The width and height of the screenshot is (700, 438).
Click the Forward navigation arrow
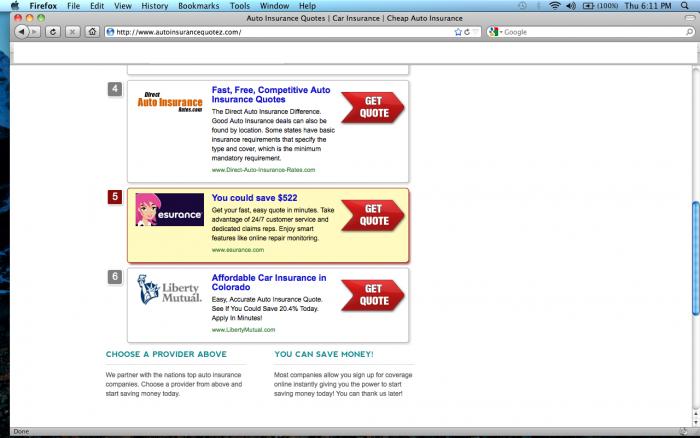tap(34, 32)
